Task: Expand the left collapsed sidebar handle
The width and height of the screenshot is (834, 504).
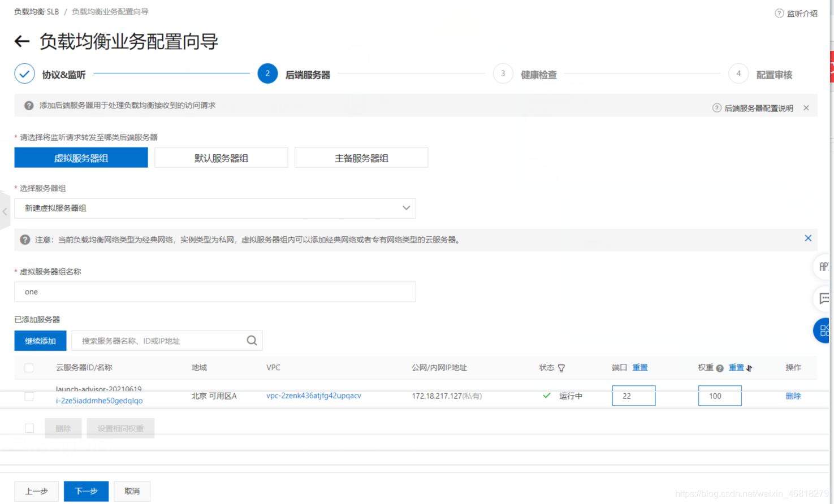Action: point(5,211)
